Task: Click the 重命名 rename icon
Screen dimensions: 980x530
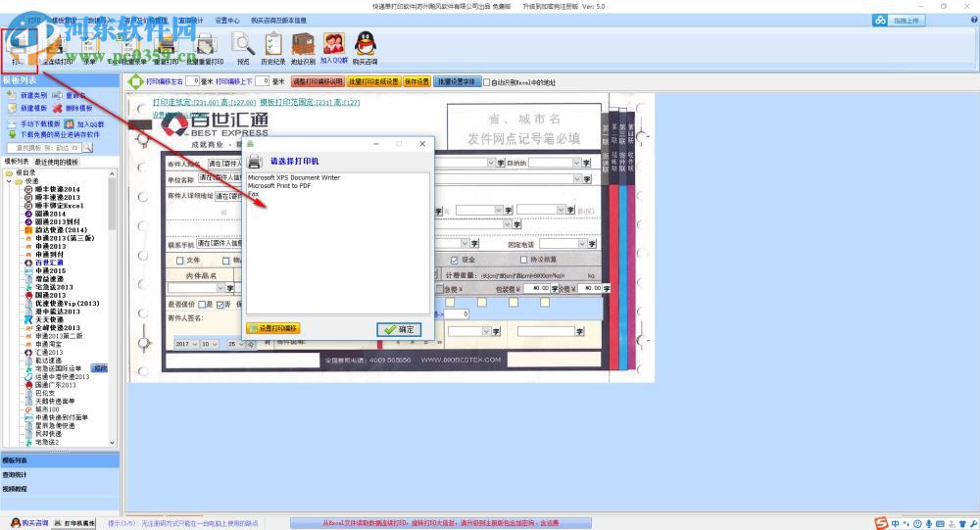Action: 69,96
